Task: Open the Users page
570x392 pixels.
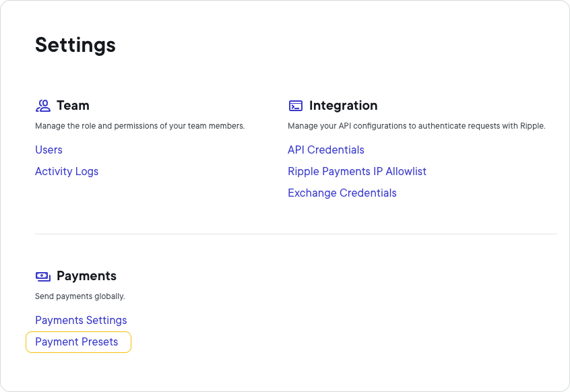Action: (49, 150)
